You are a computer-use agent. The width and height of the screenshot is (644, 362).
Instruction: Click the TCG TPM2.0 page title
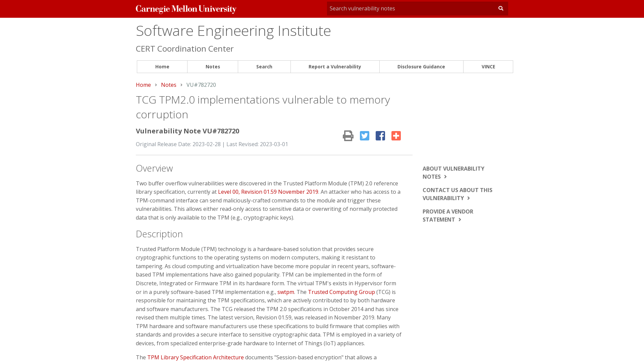pyautogui.click(x=263, y=107)
